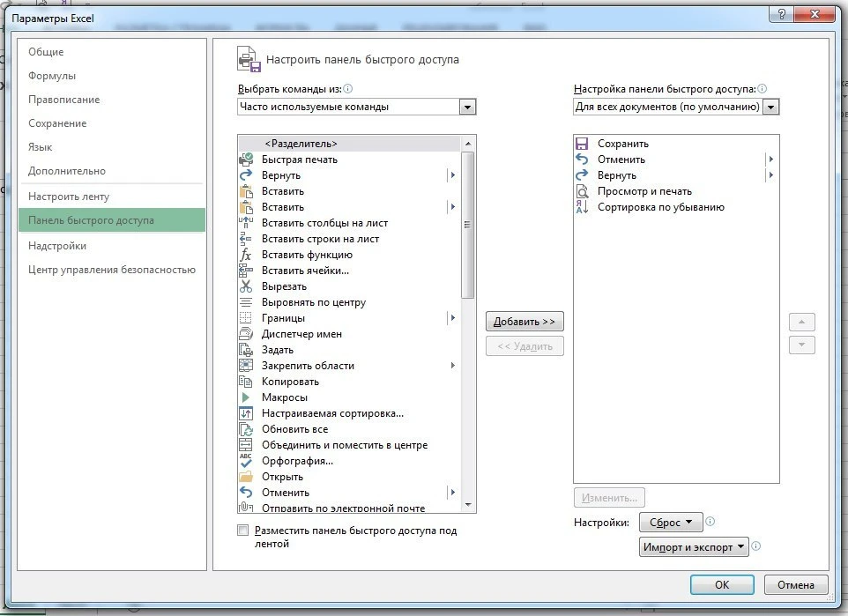Click Сортировка по убыванию sort icon
This screenshot has width=848, height=616.
pyautogui.click(x=582, y=206)
